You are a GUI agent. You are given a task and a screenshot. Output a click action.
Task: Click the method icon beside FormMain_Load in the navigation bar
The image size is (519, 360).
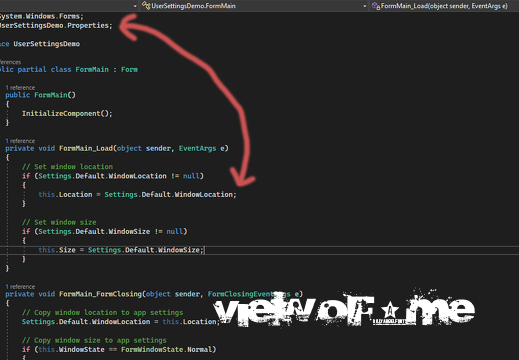click(x=376, y=6)
